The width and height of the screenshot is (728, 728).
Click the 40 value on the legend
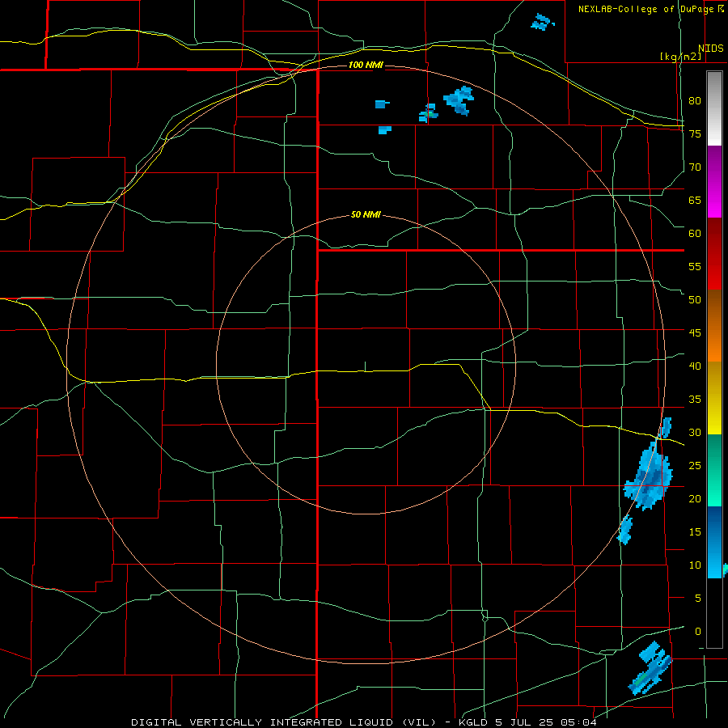tap(695, 366)
